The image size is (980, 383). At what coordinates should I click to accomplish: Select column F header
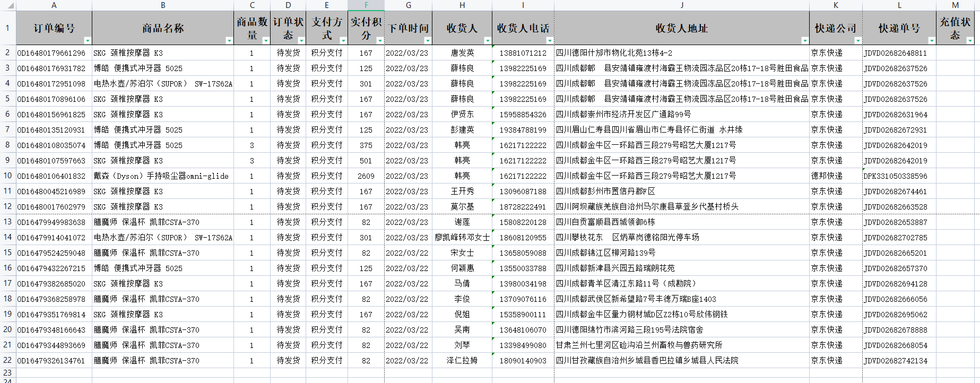click(x=366, y=5)
